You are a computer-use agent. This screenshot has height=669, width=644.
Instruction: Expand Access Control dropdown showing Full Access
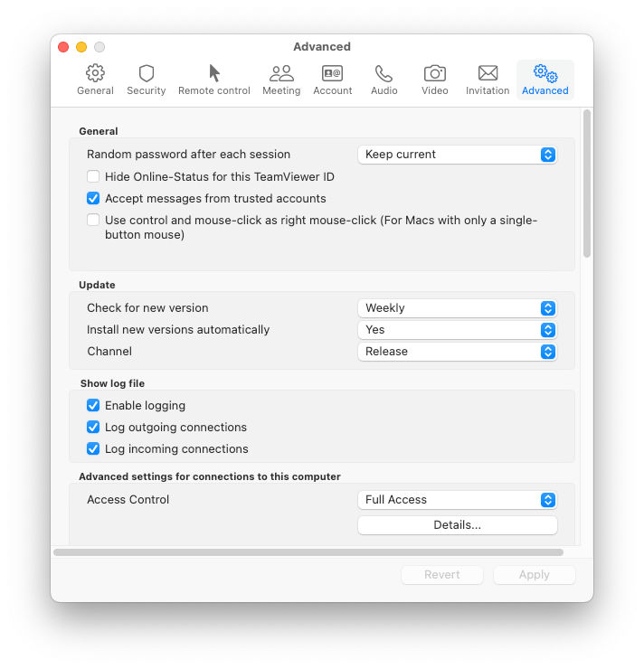[x=458, y=500]
